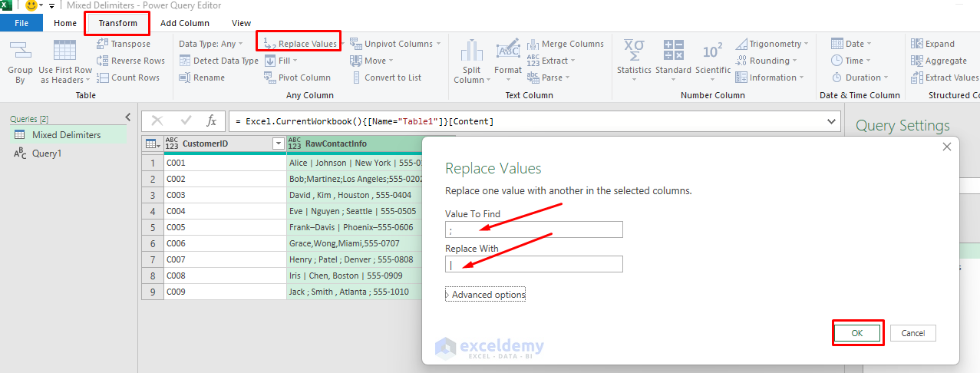Image resolution: width=980 pixels, height=373 pixels.
Task: Open the CustomerID column filter dropdown
Action: (278, 144)
